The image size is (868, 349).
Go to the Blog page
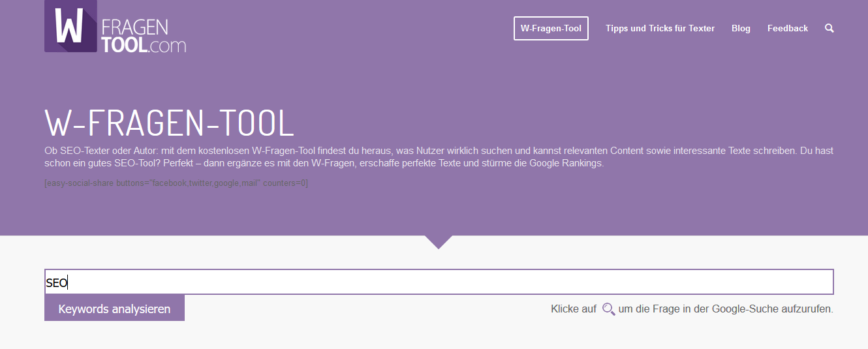[741, 28]
